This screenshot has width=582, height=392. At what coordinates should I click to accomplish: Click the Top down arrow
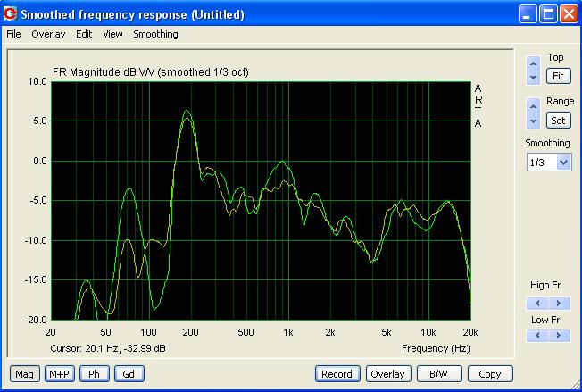[x=534, y=78]
